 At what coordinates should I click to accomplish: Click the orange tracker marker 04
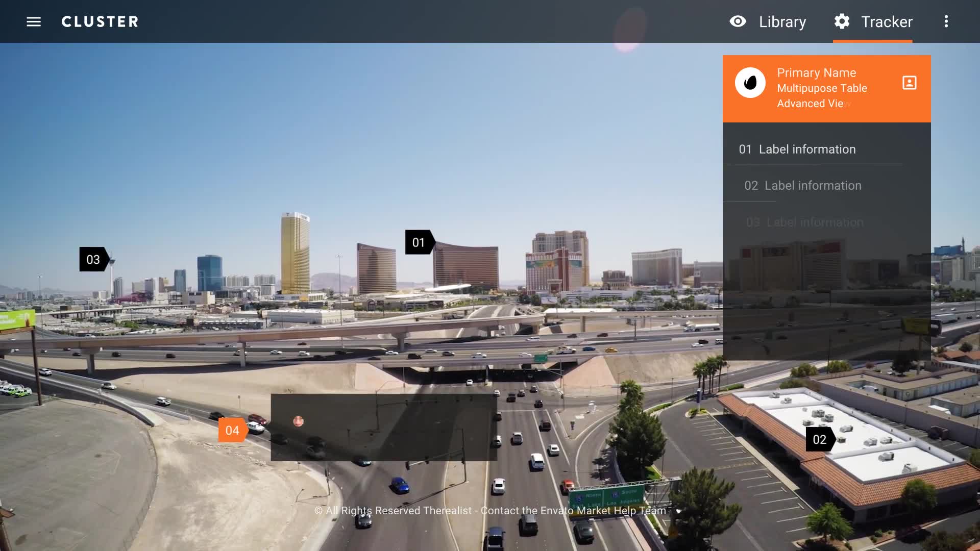(233, 431)
